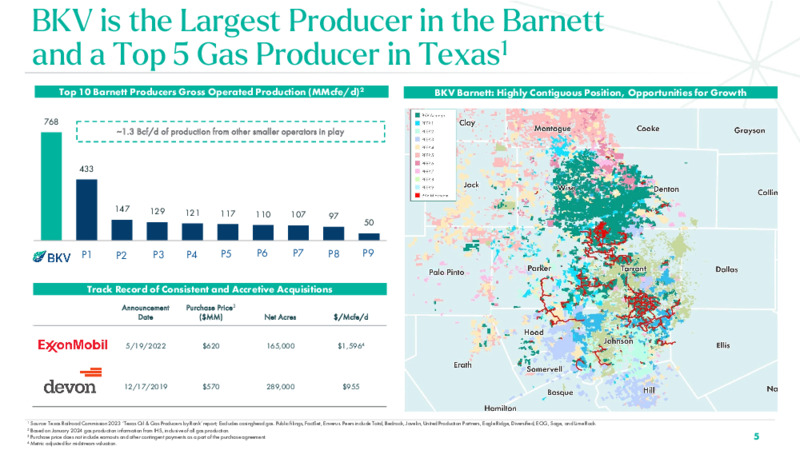800x450 pixels.
Task: Click 'BKV Barnett: Highly Contiguous Position' banner
Action: pos(590,92)
